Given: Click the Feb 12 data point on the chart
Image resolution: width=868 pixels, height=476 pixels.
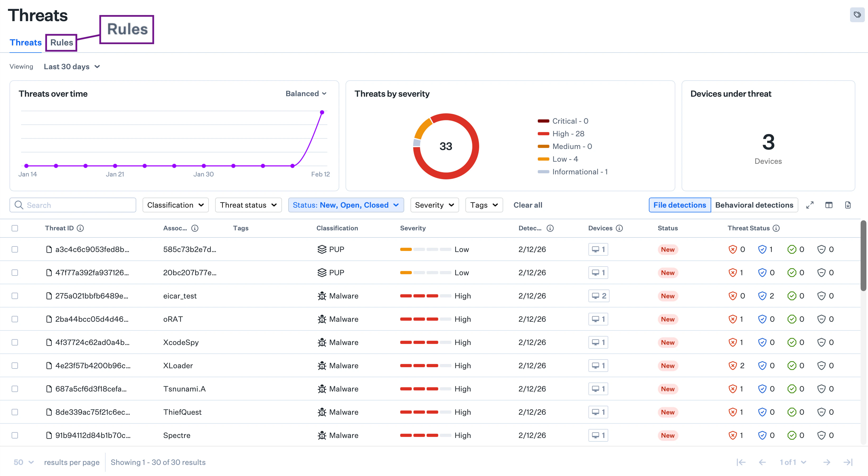Looking at the screenshot, I should [322, 112].
